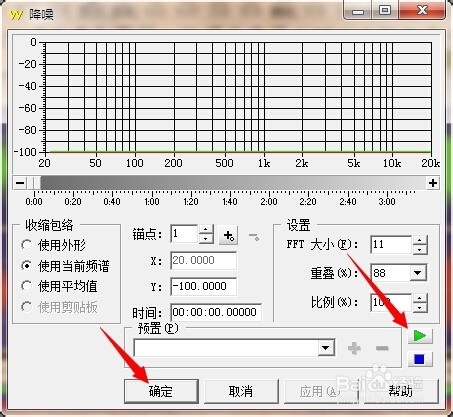Increase the 锚点 number with up arrow
Image resolution: width=453 pixels, height=417 pixels.
[206, 230]
